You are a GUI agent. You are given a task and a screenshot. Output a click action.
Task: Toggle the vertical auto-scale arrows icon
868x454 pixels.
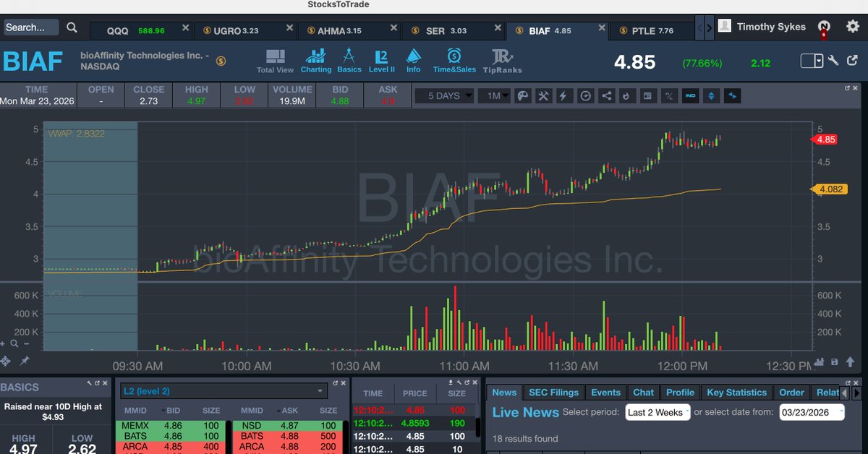click(711, 95)
